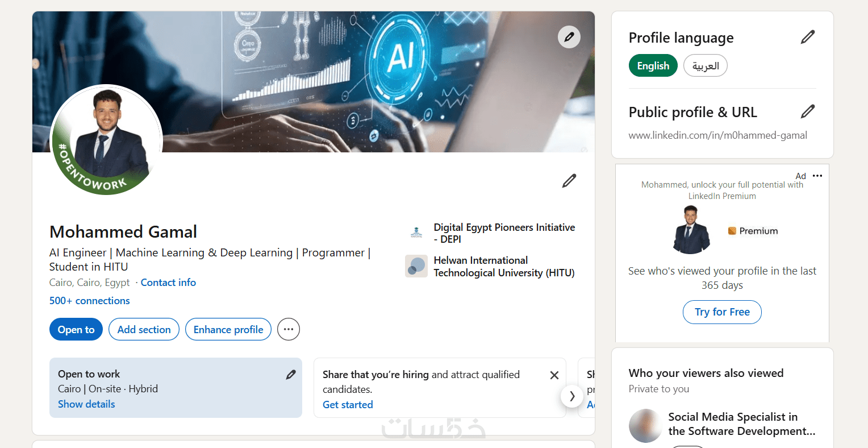The image size is (868, 448).
Task: Open the More actions ellipsis button
Action: [x=289, y=329]
